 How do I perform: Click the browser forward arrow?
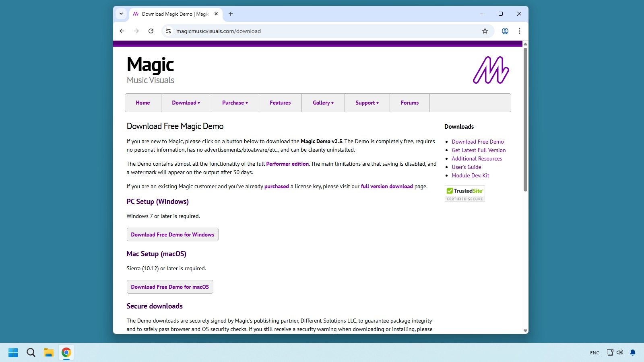point(136,31)
